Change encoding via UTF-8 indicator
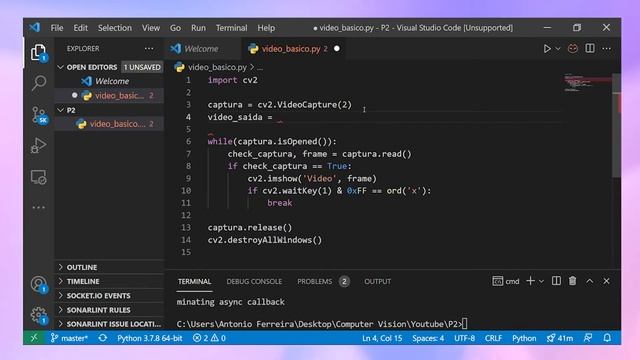Screen dimensions: 640x360 (x=464, y=338)
